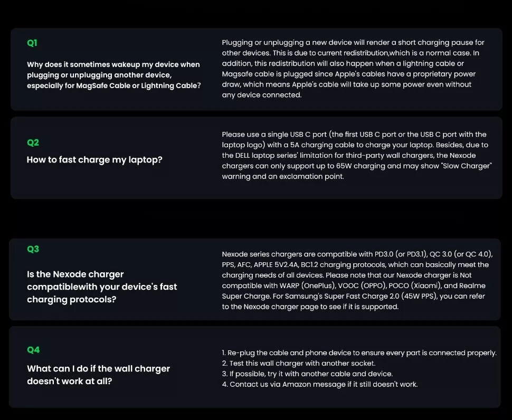
Task: Click the green Q4 label
Action: tap(33, 350)
